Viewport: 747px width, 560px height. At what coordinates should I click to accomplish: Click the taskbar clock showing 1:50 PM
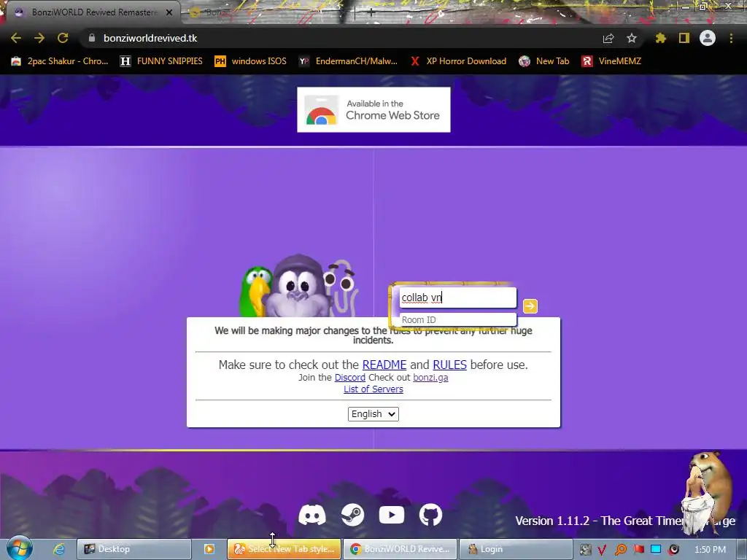[x=710, y=550]
